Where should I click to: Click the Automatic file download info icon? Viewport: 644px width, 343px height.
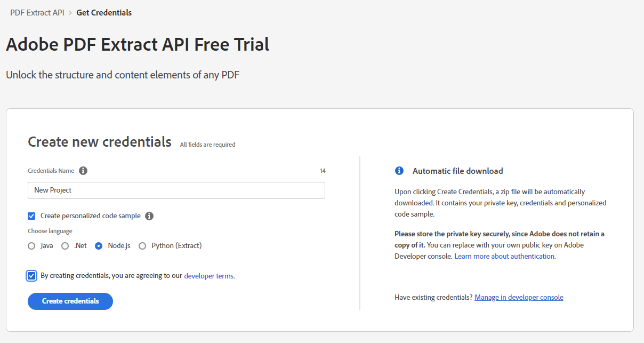[399, 171]
